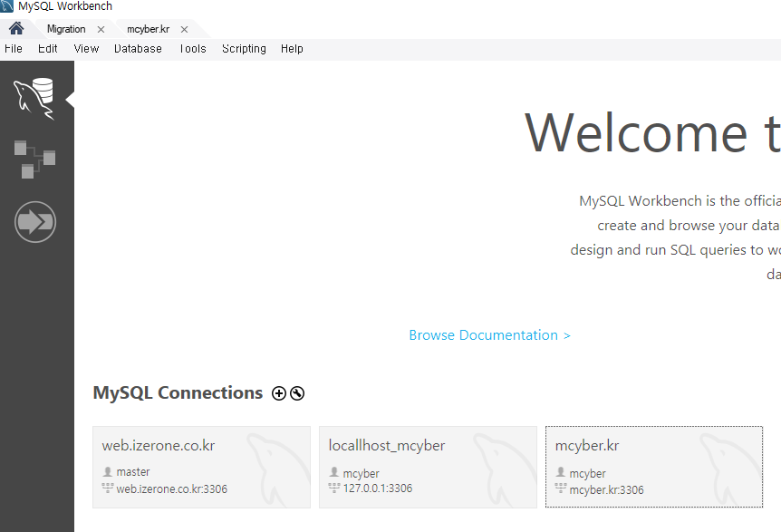Manage connections with the wrench icon
The width and height of the screenshot is (781, 532).
297,393
